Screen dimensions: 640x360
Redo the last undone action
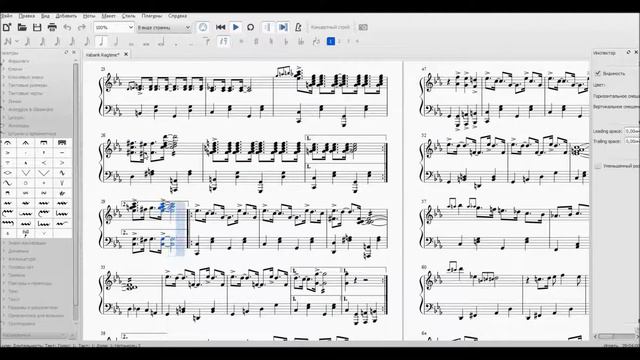click(82, 27)
